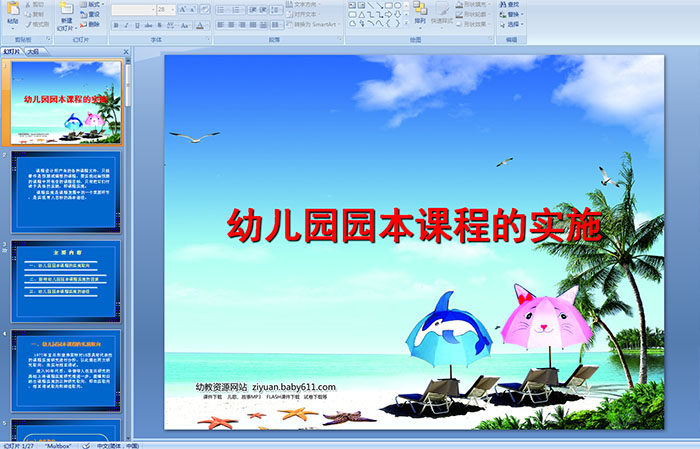Image resolution: width=700 pixels, height=449 pixels.
Task: Click the Distributed alignment icon
Action: point(263,25)
